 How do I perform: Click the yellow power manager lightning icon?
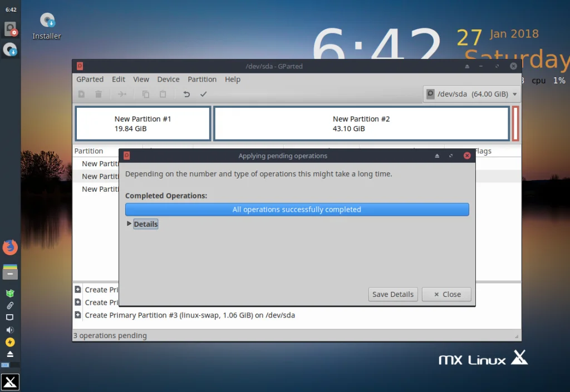(10, 343)
